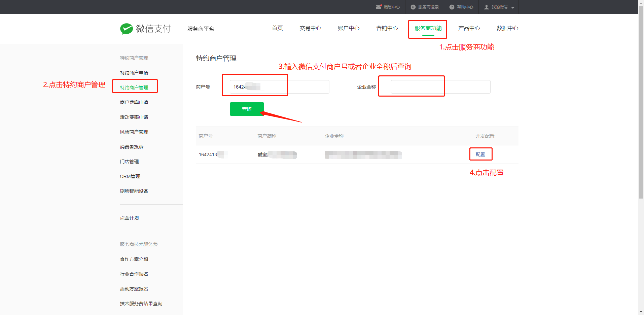The width and height of the screenshot is (644, 315).
Task: Click the 商户简称 column header
Action: (267, 136)
